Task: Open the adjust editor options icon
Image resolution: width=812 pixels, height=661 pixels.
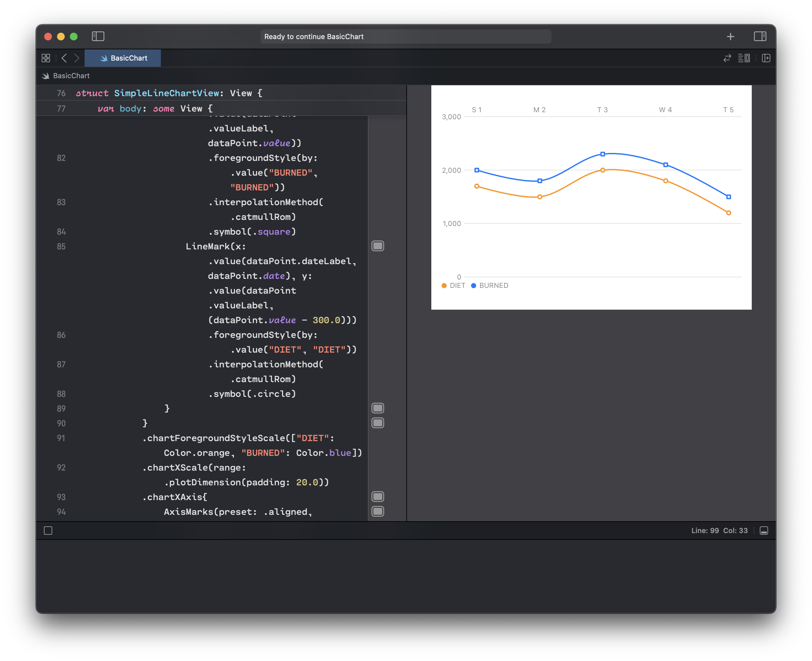Action: click(x=745, y=58)
